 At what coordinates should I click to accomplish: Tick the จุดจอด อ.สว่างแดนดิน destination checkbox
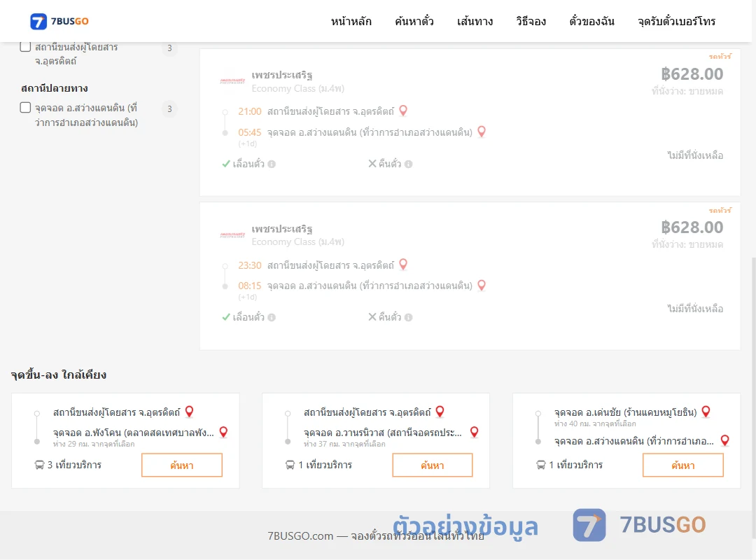26,108
